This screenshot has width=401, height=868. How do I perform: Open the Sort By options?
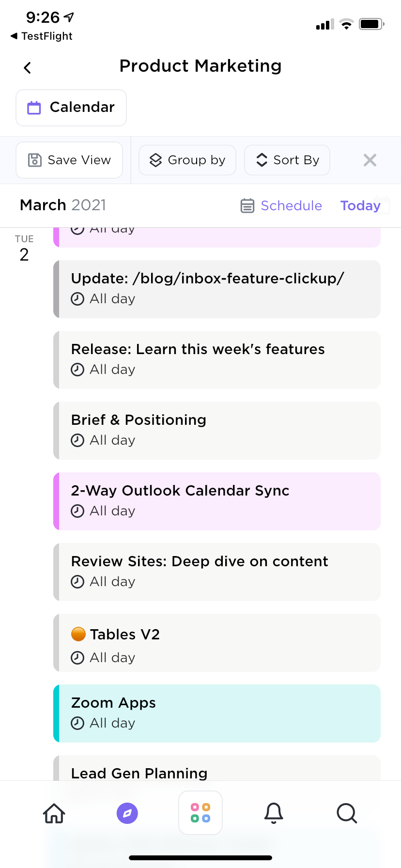coord(287,160)
